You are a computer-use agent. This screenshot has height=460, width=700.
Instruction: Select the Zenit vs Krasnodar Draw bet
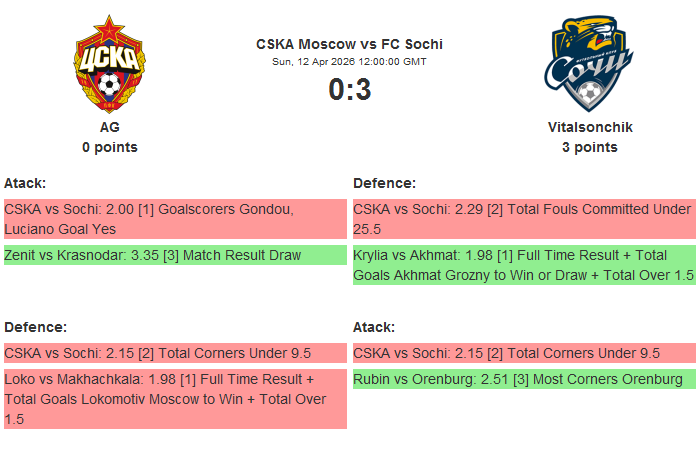pyautogui.click(x=175, y=255)
